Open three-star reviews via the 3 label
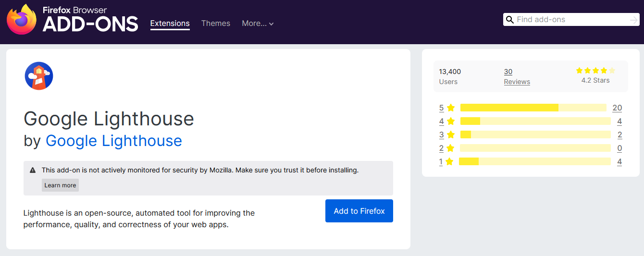 (441, 134)
